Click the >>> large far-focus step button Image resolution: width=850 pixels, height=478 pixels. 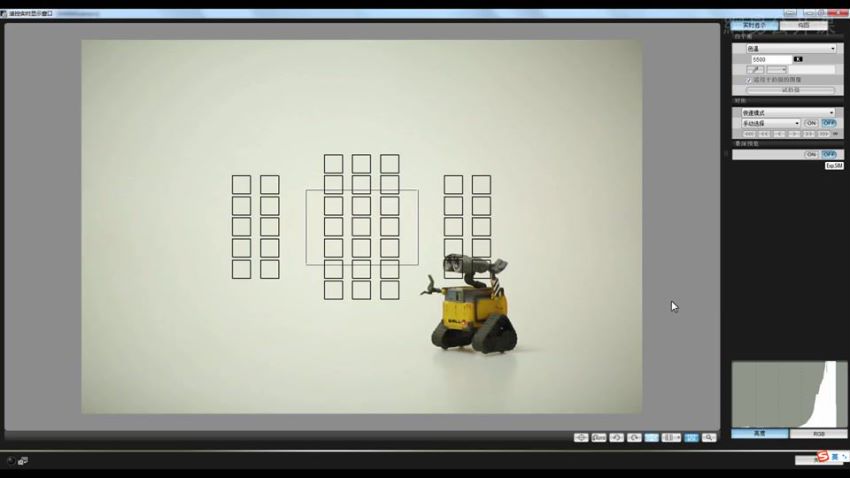(x=823, y=134)
